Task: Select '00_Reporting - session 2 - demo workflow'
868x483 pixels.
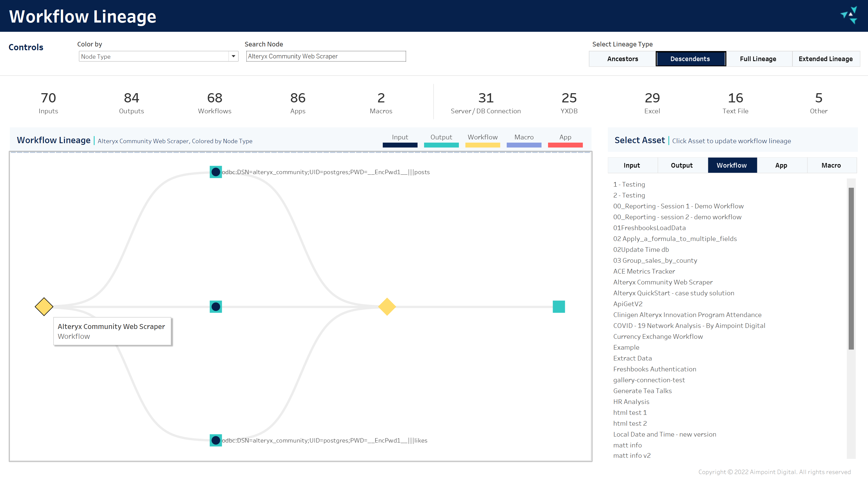Action: coord(677,217)
